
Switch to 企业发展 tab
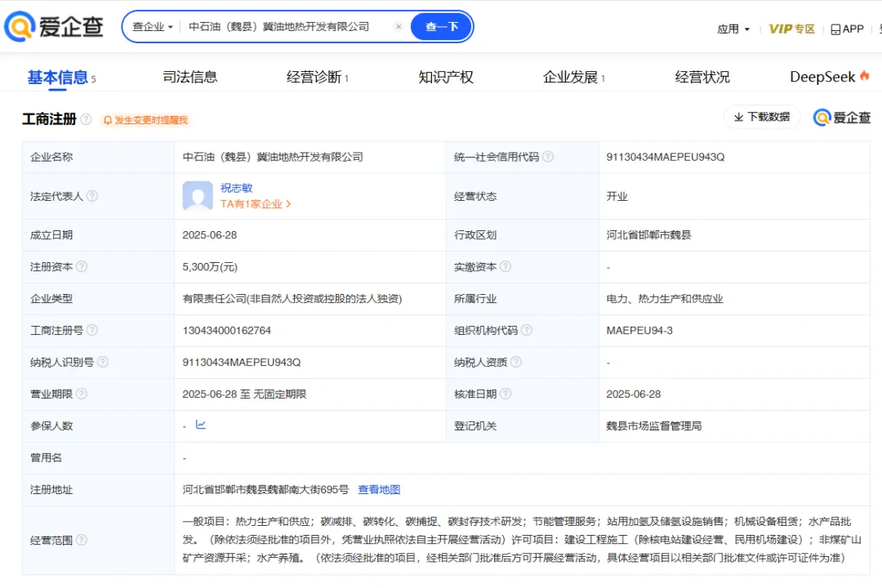[574, 77]
